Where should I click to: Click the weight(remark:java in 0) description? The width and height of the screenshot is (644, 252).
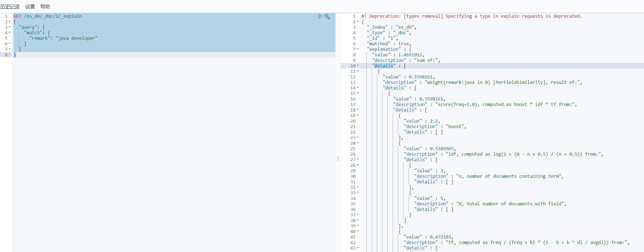click(x=502, y=83)
